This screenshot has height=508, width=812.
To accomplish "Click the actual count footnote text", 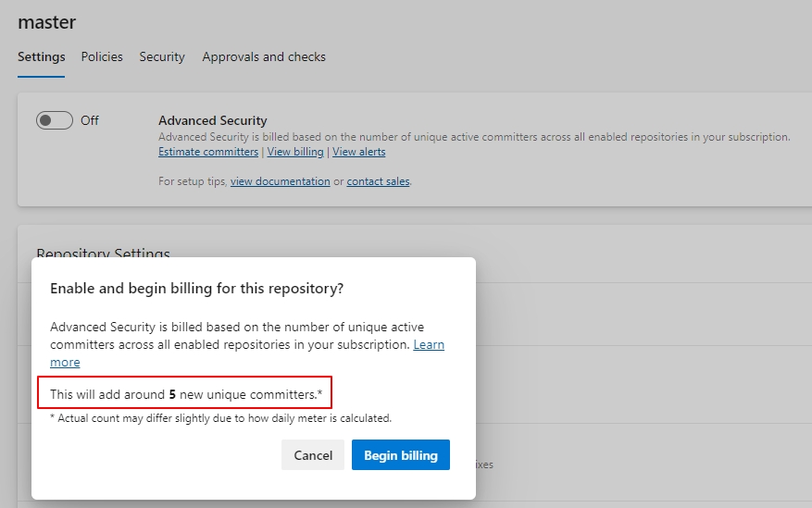I will coord(220,418).
